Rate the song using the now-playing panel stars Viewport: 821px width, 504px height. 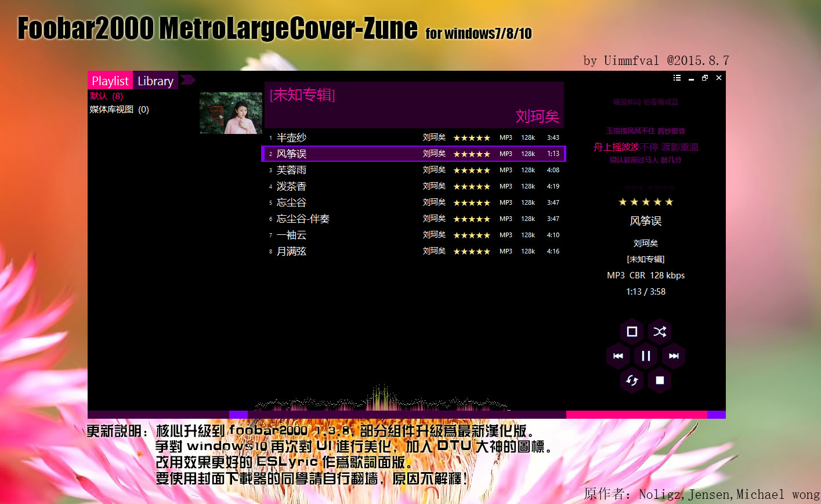click(646, 202)
